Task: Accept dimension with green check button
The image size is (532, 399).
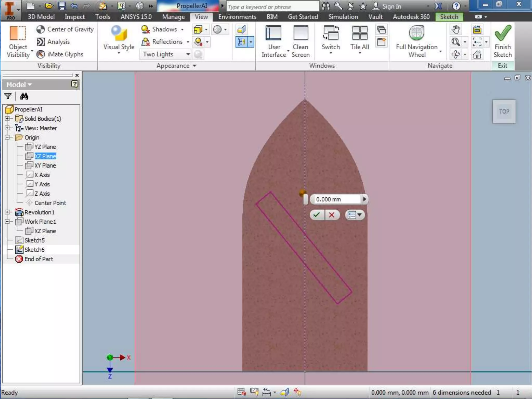Action: 317,215
